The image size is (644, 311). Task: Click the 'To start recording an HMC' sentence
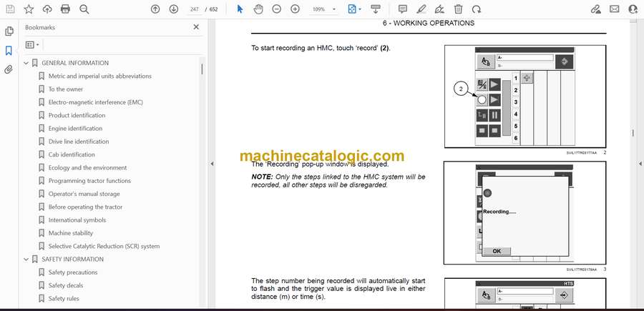click(x=321, y=48)
